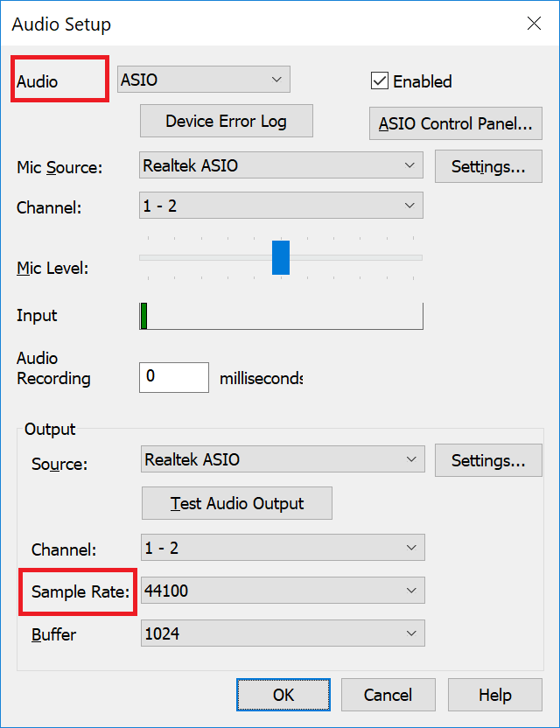Click the Device Error Log button
Viewport: 560px width, 728px height.
pyautogui.click(x=226, y=122)
